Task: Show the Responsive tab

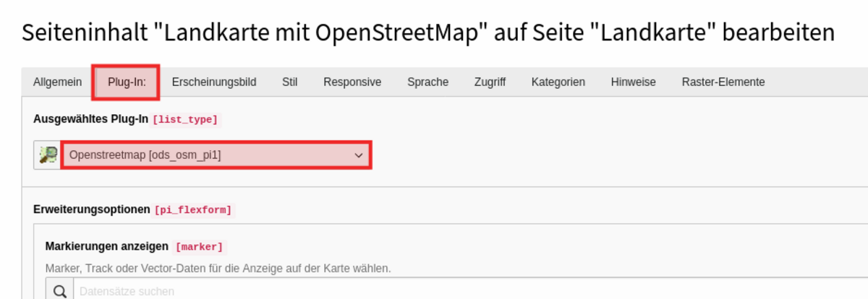Action: pos(352,82)
